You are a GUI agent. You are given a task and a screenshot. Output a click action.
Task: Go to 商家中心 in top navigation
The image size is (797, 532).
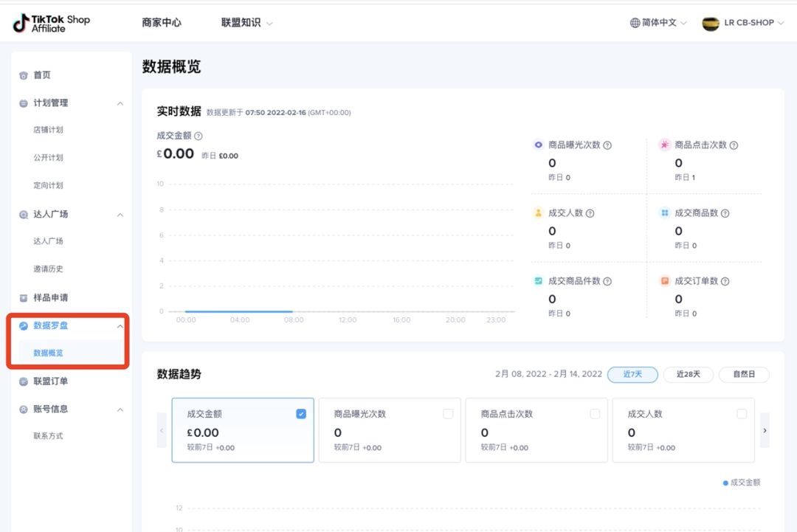coord(161,23)
